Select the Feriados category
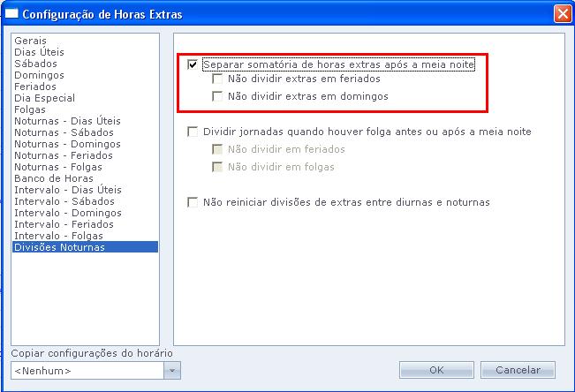Screen dimensions: 575x392 pyautogui.click(x=85, y=87)
